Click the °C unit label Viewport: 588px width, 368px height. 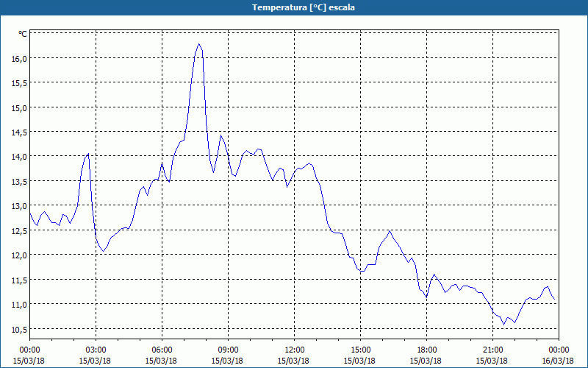point(23,34)
